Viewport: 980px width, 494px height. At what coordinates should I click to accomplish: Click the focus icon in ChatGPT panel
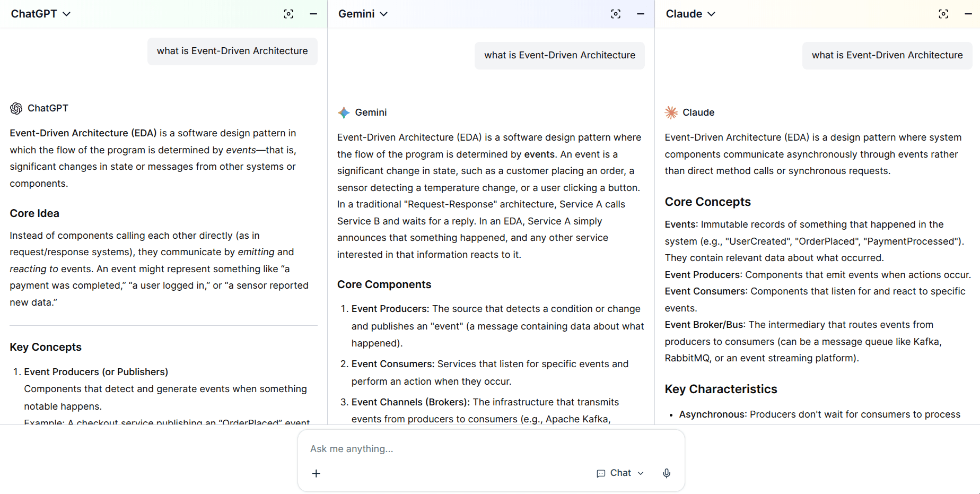pyautogui.click(x=288, y=14)
